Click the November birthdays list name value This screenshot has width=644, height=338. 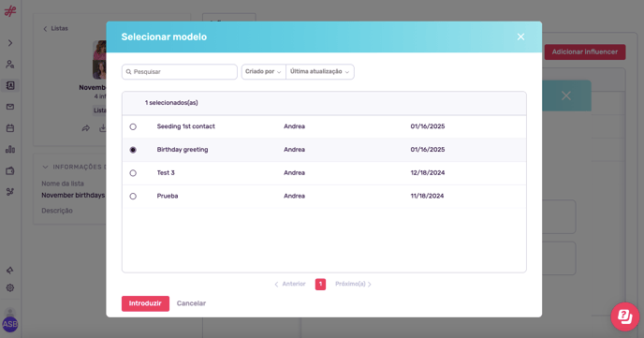(x=74, y=196)
